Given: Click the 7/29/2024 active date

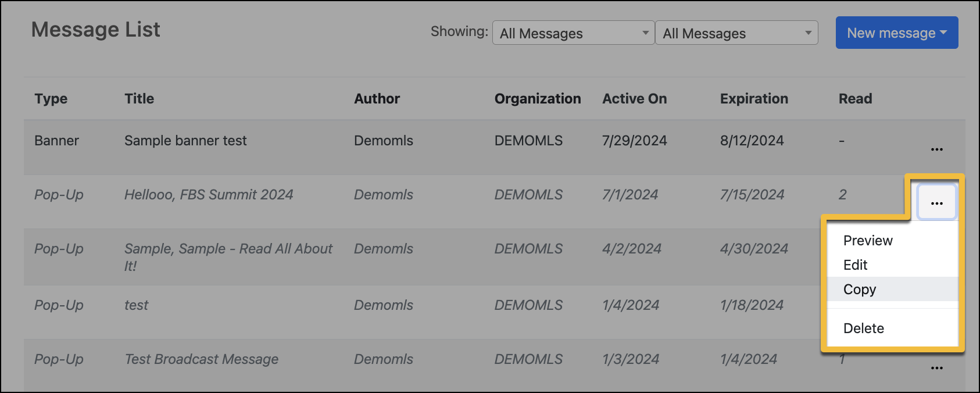Looking at the screenshot, I should pos(635,141).
